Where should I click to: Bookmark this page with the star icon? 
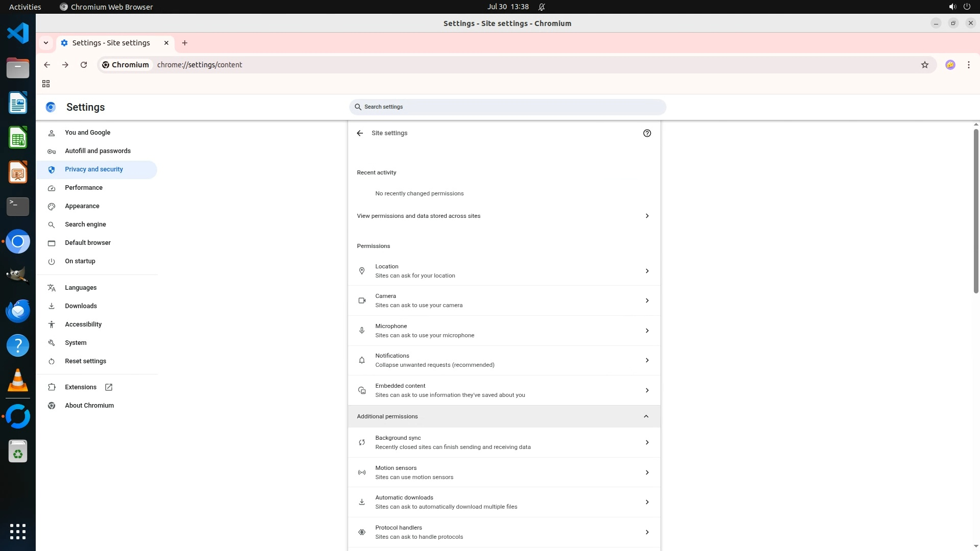(924, 65)
